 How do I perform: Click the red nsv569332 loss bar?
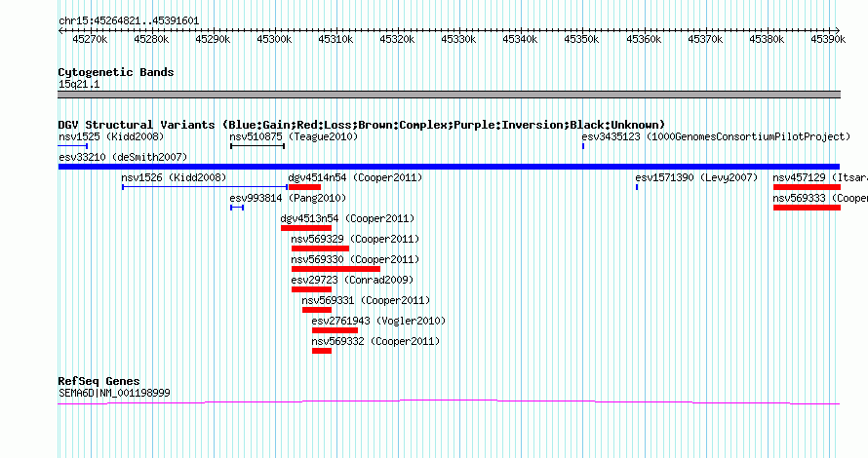pos(322,351)
